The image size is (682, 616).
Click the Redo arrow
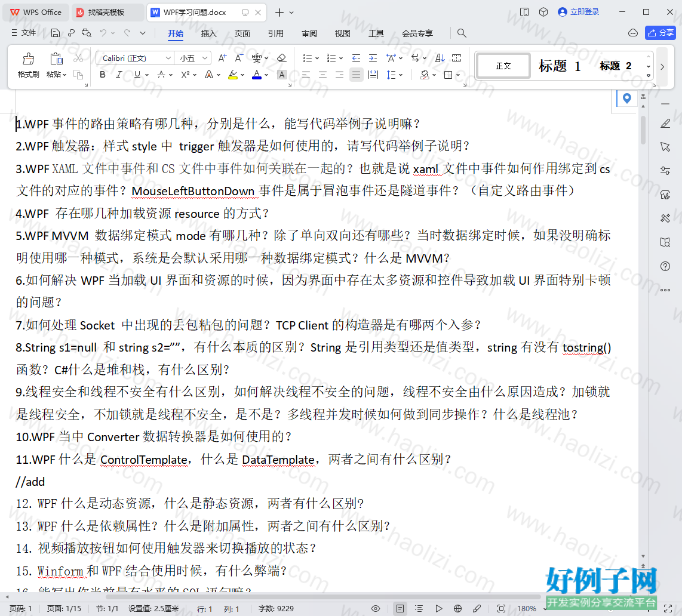point(127,33)
